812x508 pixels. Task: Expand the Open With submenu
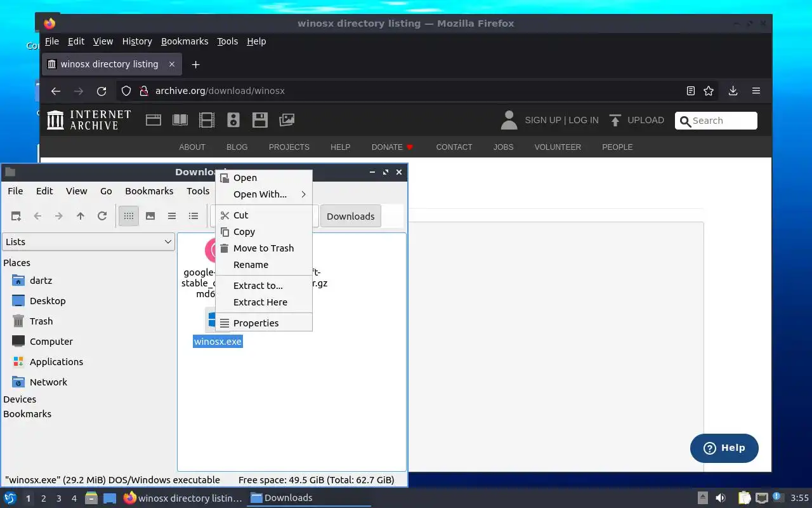tap(264, 194)
